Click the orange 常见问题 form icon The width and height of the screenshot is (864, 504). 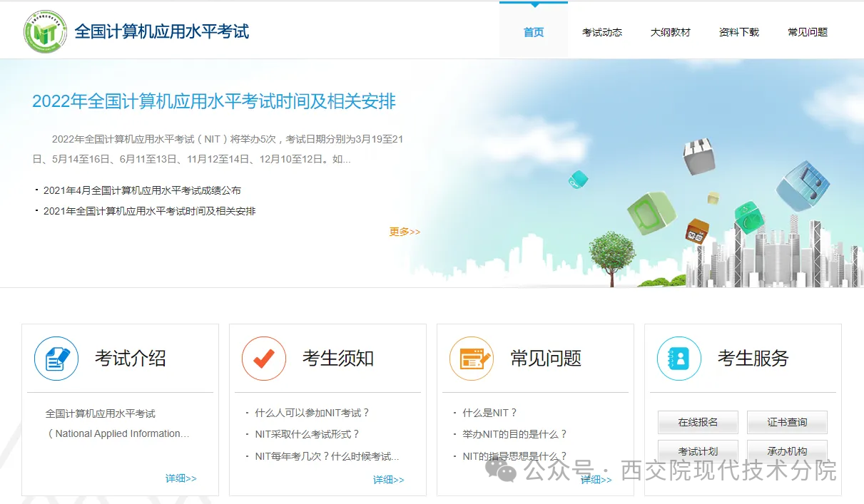coord(472,359)
